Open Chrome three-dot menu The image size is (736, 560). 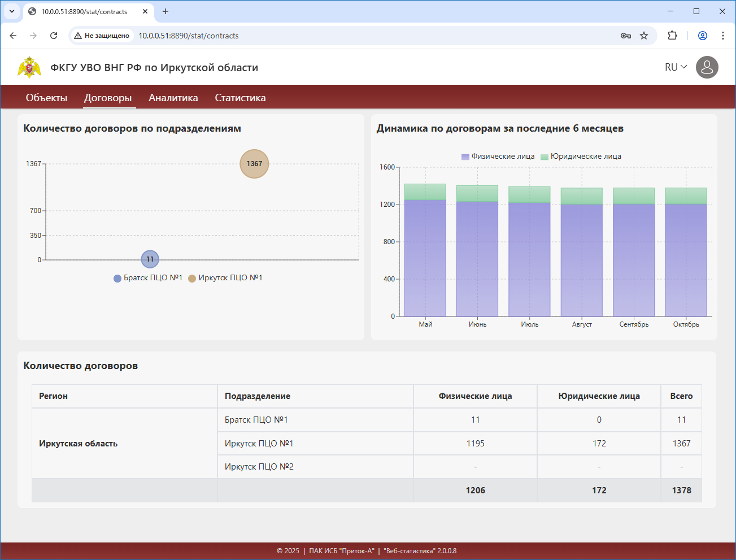click(723, 36)
